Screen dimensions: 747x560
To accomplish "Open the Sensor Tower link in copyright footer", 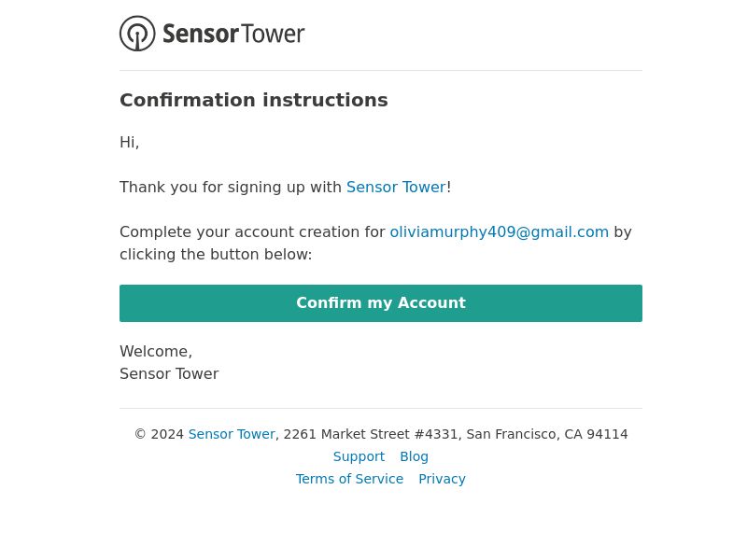I will point(232,434).
